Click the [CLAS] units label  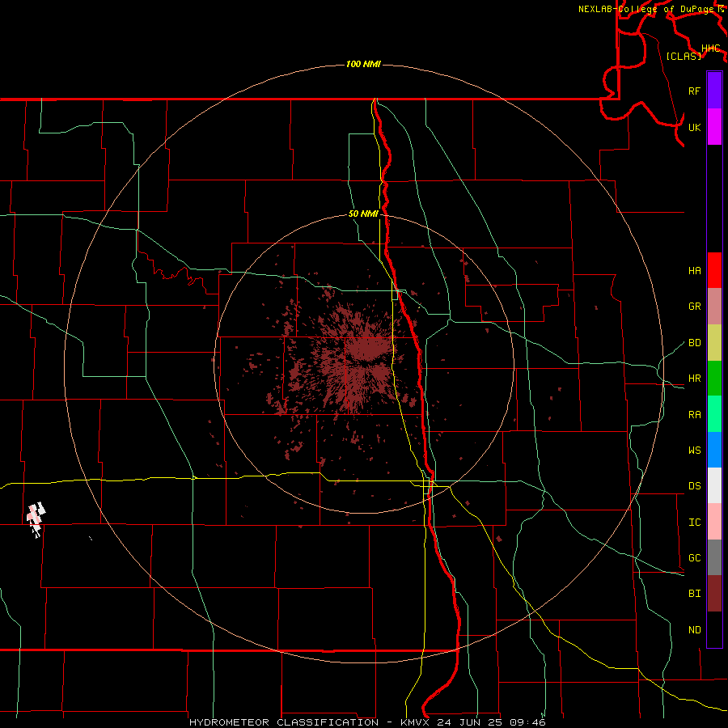point(684,56)
